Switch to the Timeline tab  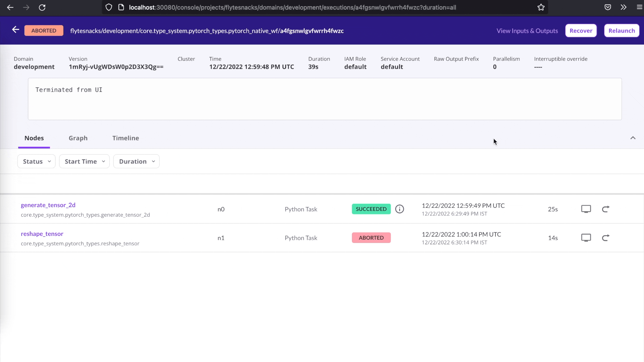125,138
